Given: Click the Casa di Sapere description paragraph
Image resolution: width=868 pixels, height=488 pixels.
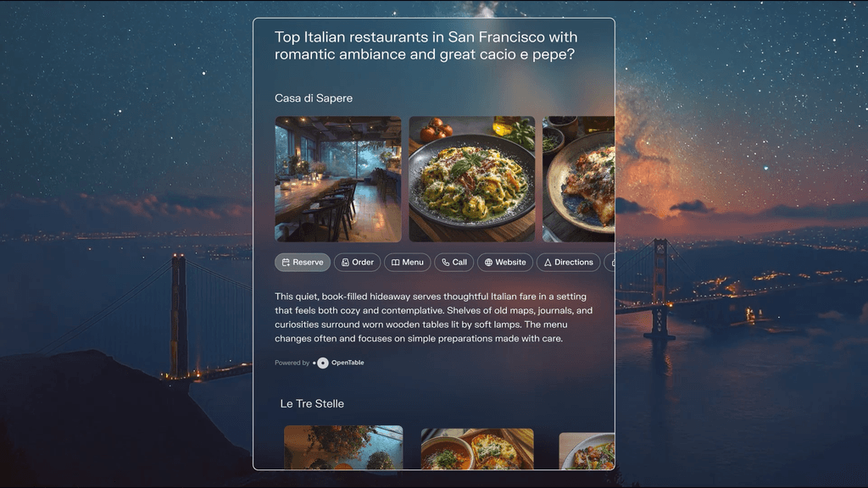Looking at the screenshot, I should coord(433,318).
